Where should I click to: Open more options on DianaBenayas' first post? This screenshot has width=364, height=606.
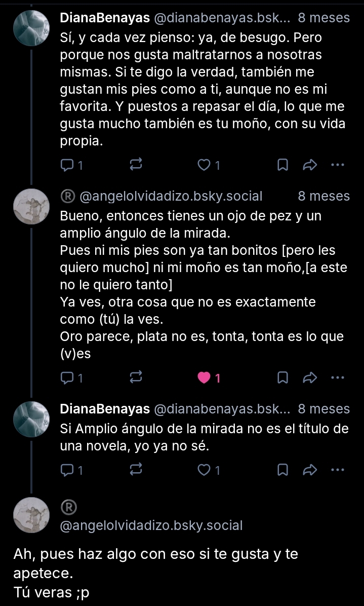coord(337,165)
